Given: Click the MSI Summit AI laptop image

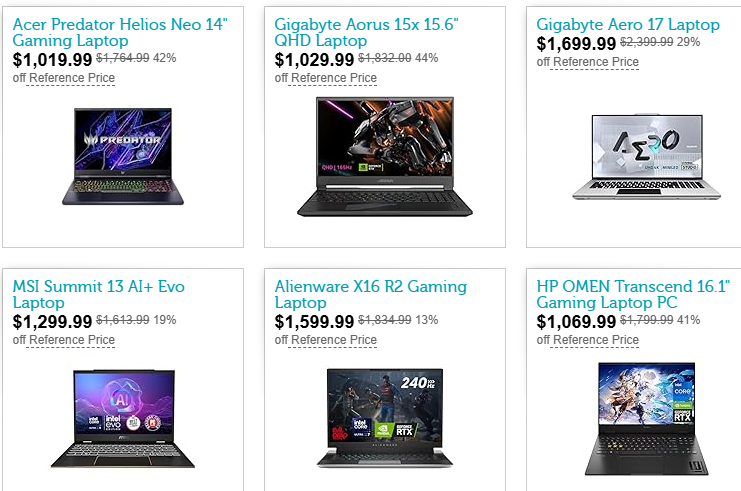Looking at the screenshot, I should click(123, 419).
